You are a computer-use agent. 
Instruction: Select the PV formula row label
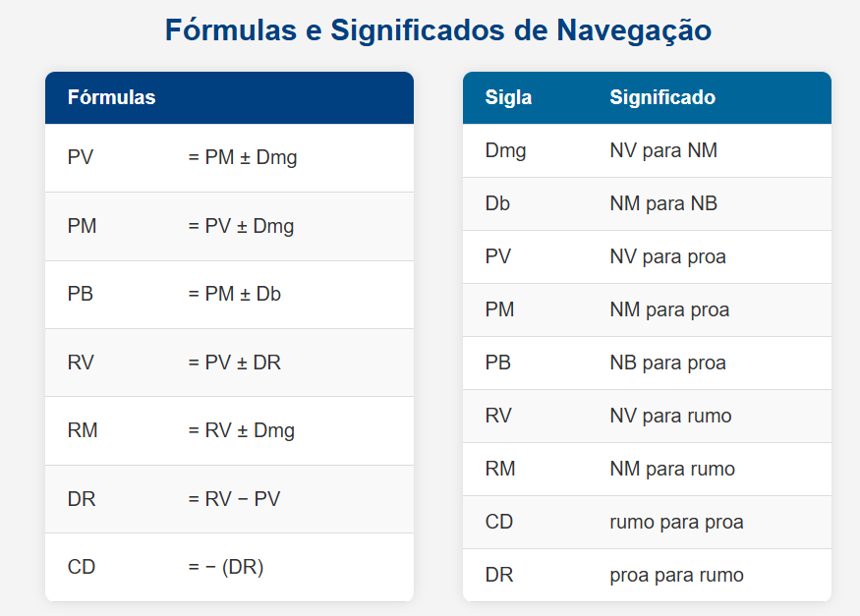81,157
